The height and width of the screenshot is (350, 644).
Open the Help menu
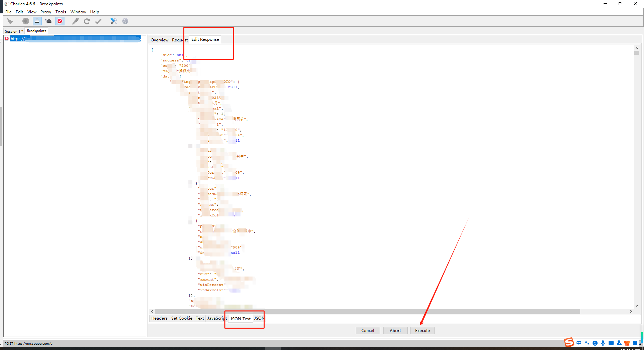[x=95, y=12]
